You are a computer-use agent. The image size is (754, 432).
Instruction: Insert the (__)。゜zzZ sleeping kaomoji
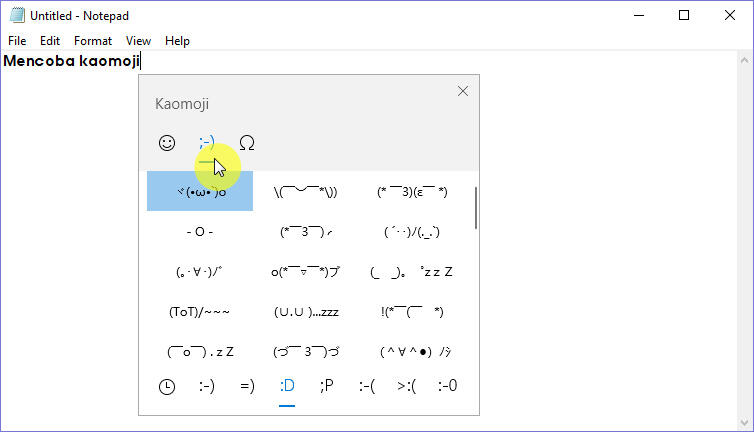click(x=412, y=272)
